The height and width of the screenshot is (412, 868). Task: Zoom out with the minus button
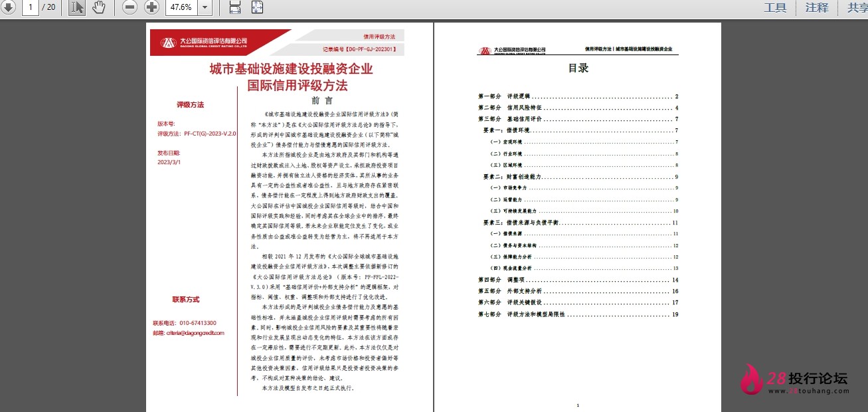point(130,8)
